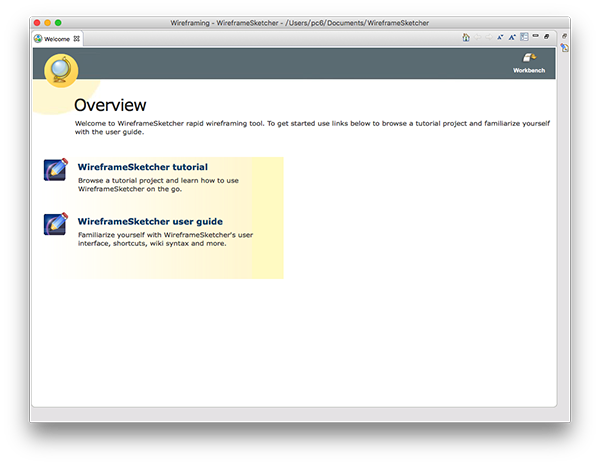
Task: Click the Workbench icon
Action: tap(529, 58)
